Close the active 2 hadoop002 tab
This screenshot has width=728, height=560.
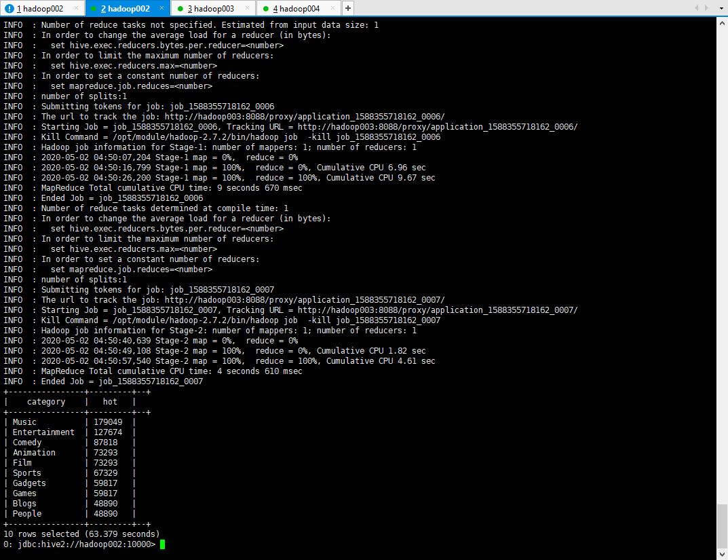161,8
